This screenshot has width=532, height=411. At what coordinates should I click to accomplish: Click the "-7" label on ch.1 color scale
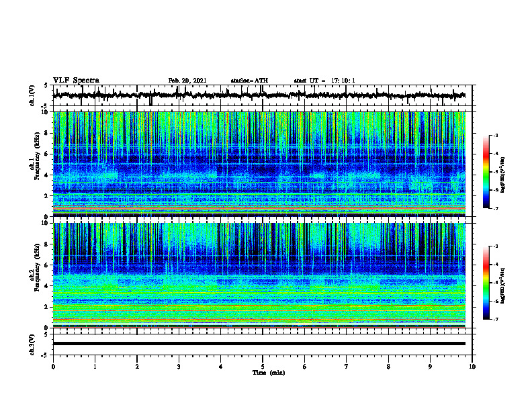click(496, 208)
